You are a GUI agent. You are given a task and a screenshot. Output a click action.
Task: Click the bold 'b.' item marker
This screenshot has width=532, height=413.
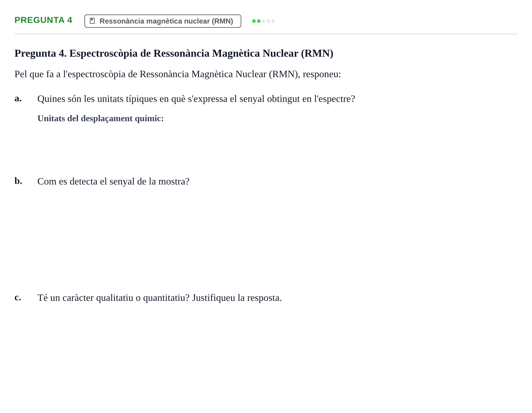click(x=18, y=181)
